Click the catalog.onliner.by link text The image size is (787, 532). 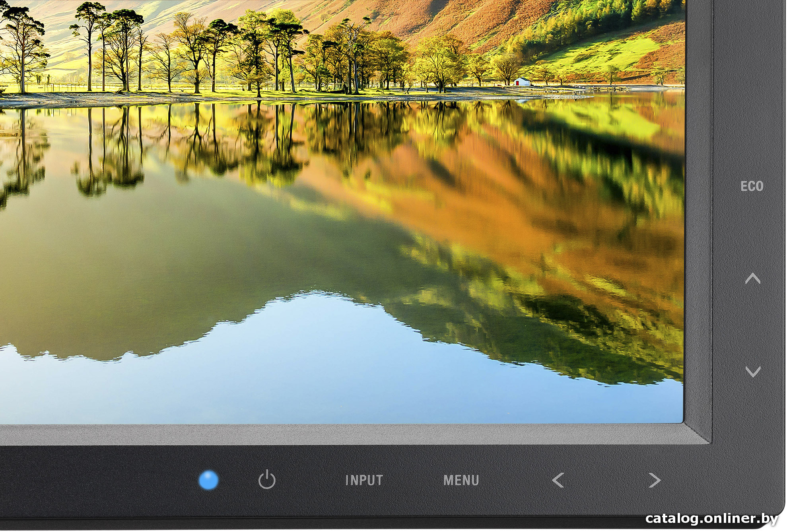click(711, 518)
